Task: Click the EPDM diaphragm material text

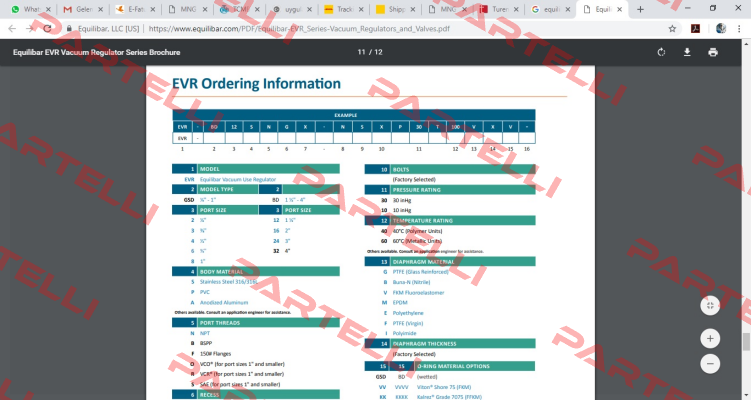Action: pyautogui.click(x=400, y=302)
